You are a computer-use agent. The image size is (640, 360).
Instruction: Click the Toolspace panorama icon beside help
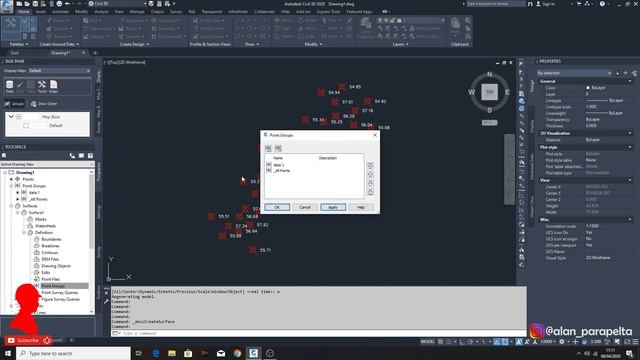[x=81, y=156]
